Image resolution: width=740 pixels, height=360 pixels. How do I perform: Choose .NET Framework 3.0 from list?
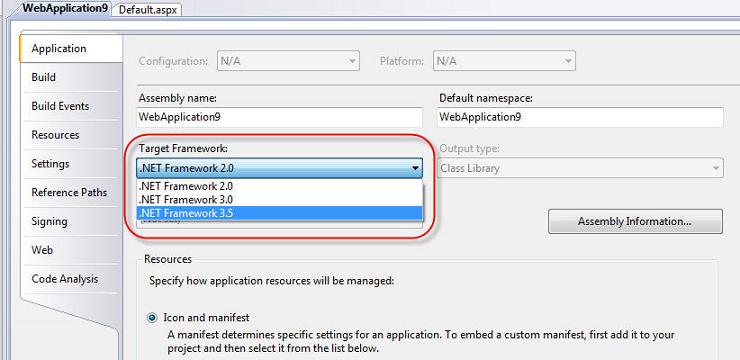coord(279,200)
